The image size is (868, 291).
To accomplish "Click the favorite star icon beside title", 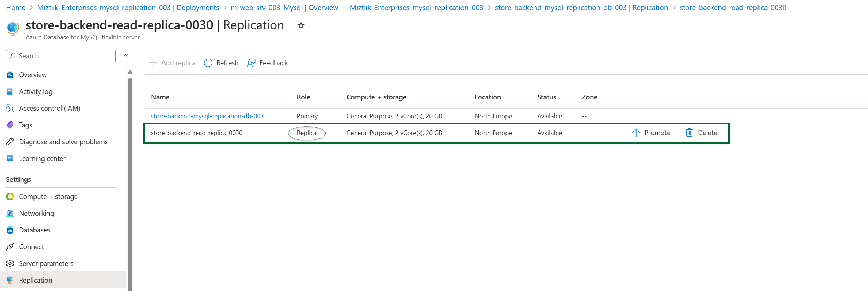I will point(301,25).
